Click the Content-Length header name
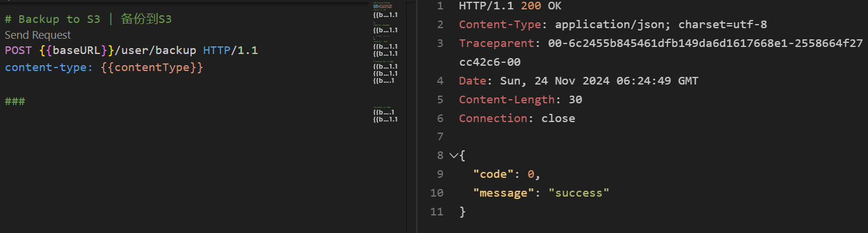Viewport: 868px width, 233px height. [506, 100]
